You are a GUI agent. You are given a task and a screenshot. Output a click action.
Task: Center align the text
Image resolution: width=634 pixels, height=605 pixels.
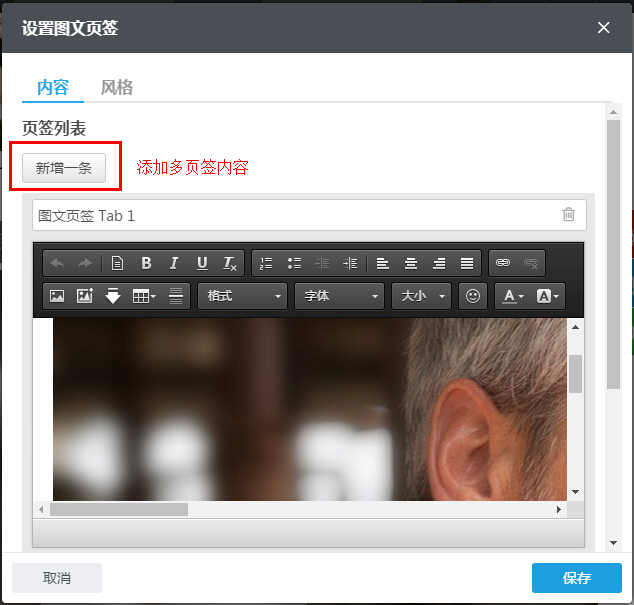411,263
